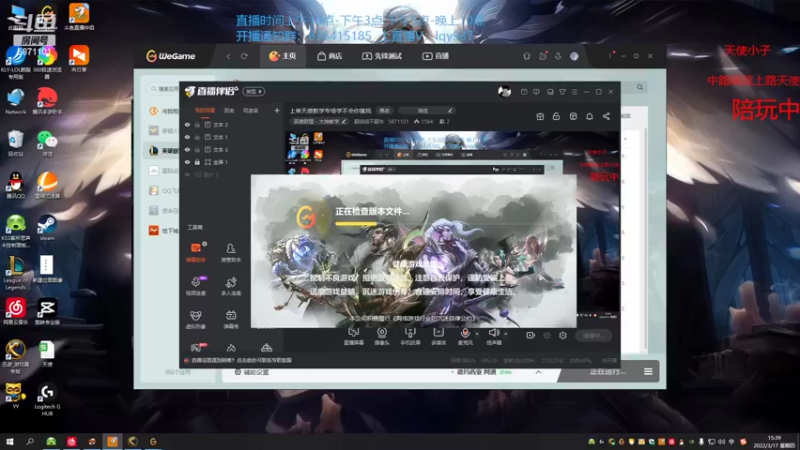Click the mode switch pill beside streaming logo
Screen dimensions: 800x450
tap(254, 92)
